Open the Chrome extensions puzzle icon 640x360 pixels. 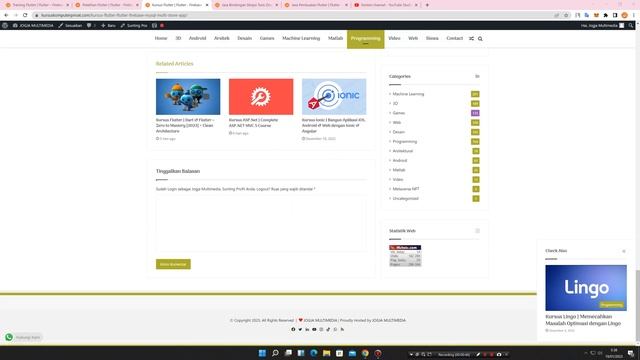click(x=606, y=15)
